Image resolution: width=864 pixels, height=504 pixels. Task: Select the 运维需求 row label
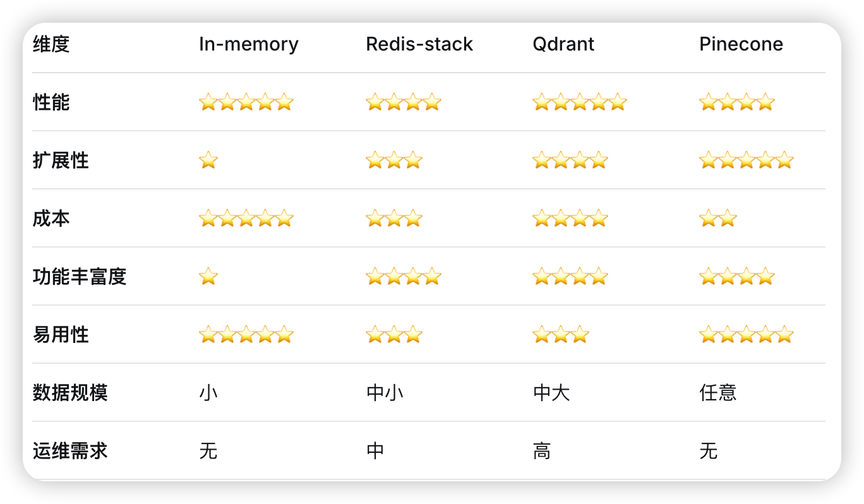[x=70, y=451]
